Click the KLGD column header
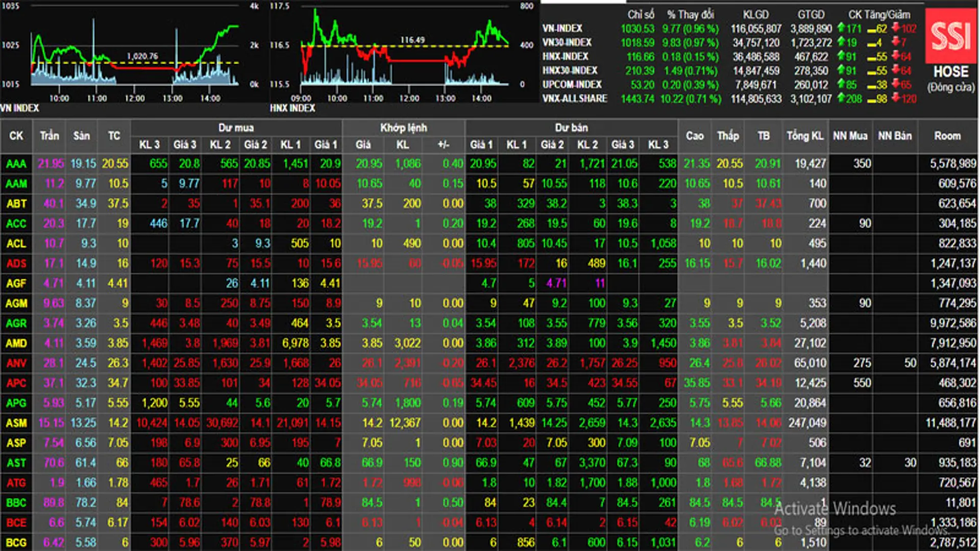The image size is (980, 551). coord(755,15)
